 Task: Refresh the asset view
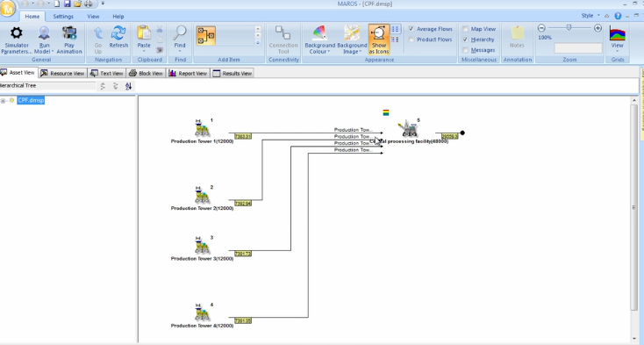(118, 33)
